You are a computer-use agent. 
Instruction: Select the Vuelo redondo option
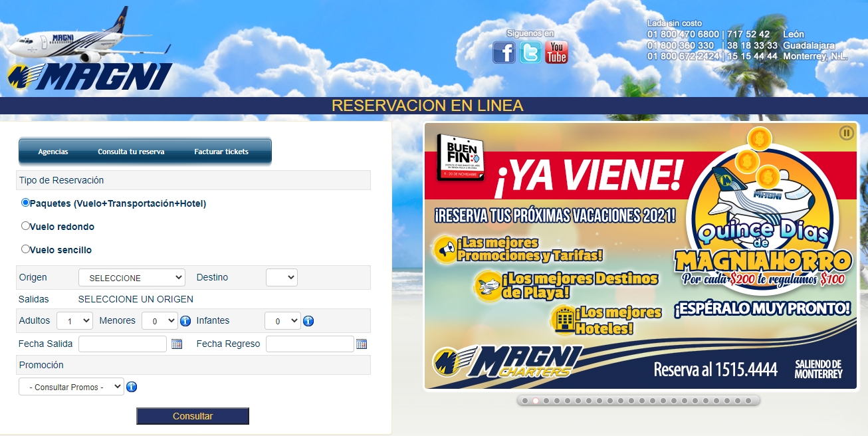(25, 226)
